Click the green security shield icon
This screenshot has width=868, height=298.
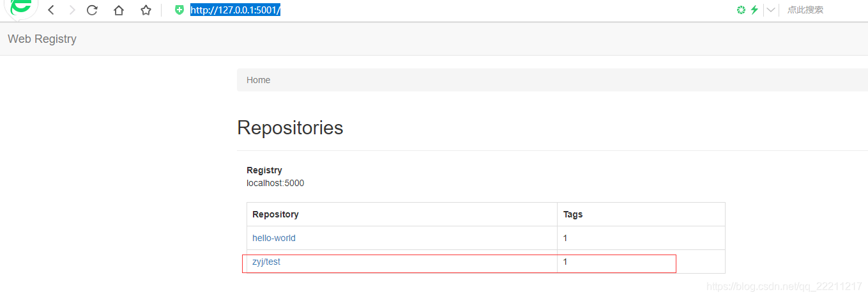coord(179,10)
